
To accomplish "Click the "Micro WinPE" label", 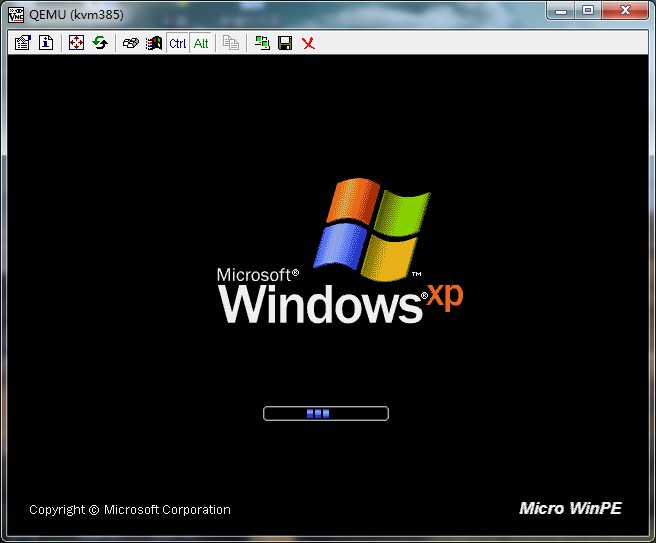I will [x=570, y=508].
